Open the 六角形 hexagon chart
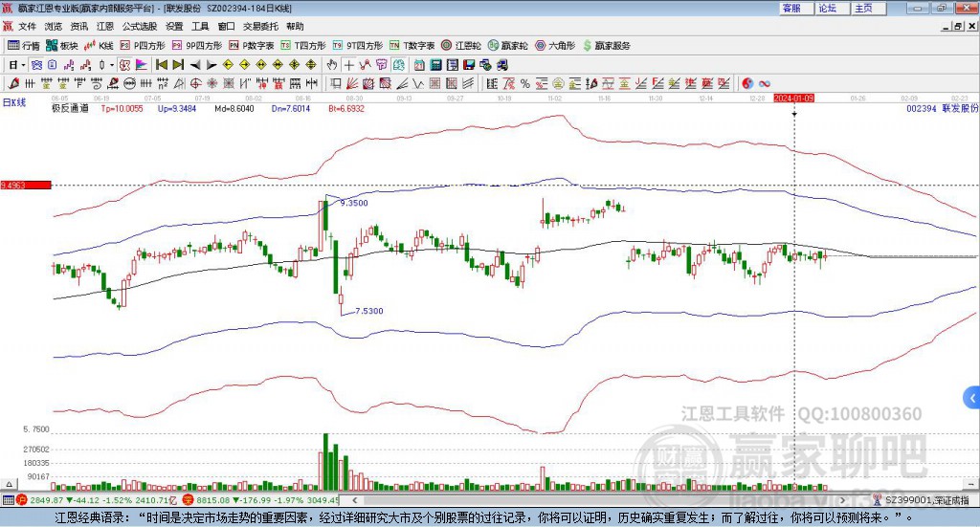This screenshot has width=980, height=527. click(555, 46)
